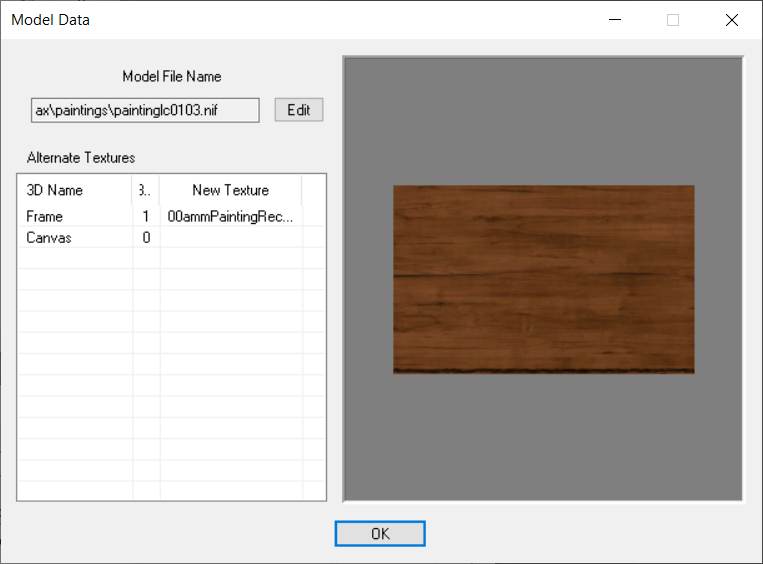
Task: Click the New Texture column header
Action: click(231, 190)
